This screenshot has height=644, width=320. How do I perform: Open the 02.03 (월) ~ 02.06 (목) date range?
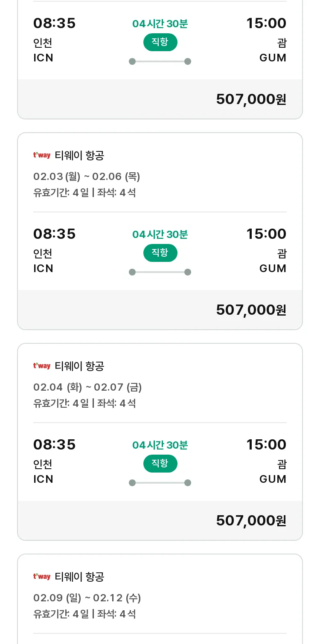[87, 177]
